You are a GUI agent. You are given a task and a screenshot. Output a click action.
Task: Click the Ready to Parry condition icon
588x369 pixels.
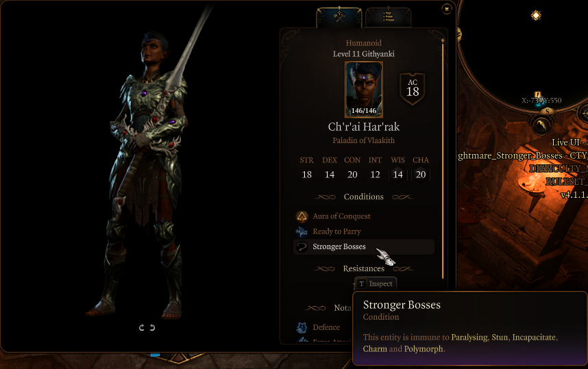(x=302, y=231)
